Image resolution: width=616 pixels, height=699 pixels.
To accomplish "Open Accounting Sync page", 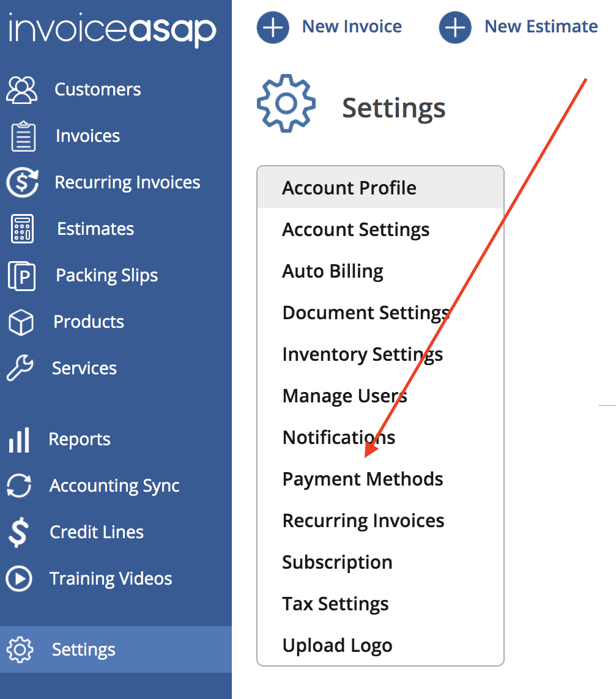I will (114, 486).
